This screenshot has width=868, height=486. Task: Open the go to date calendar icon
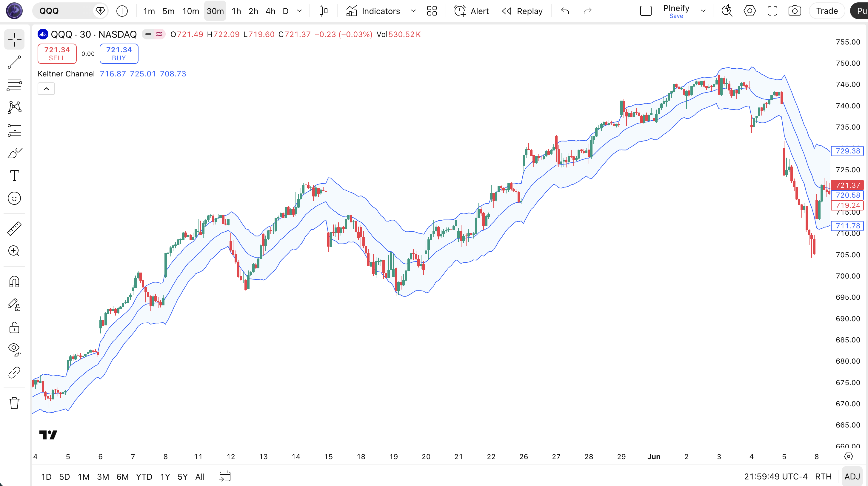225,476
